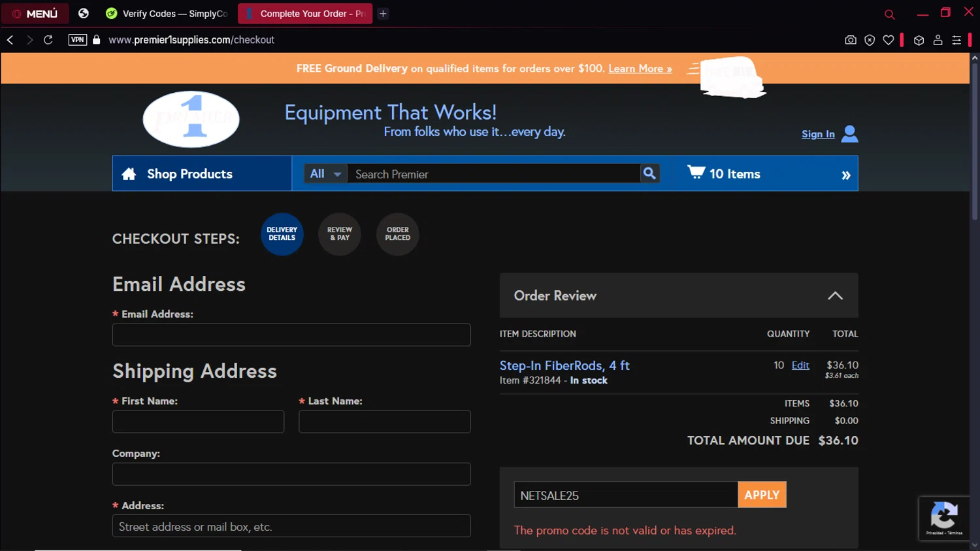This screenshot has height=551, width=980.
Task: Collapse the Order Review panel chevron
Action: point(835,295)
